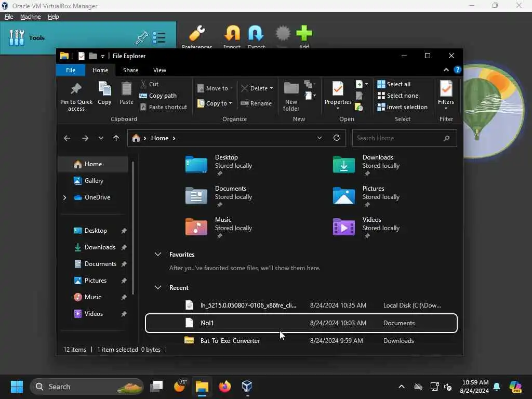Switch to the View tab

tap(160, 70)
